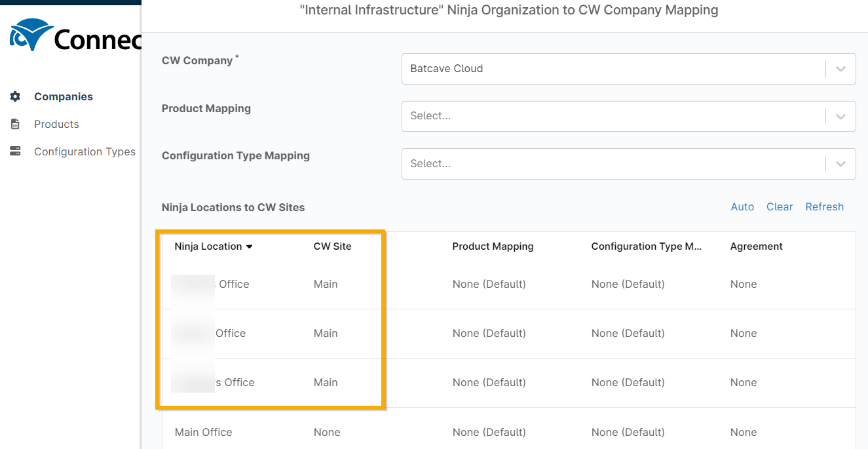Go to Products in the sidebar
The image size is (868, 449).
[56, 124]
